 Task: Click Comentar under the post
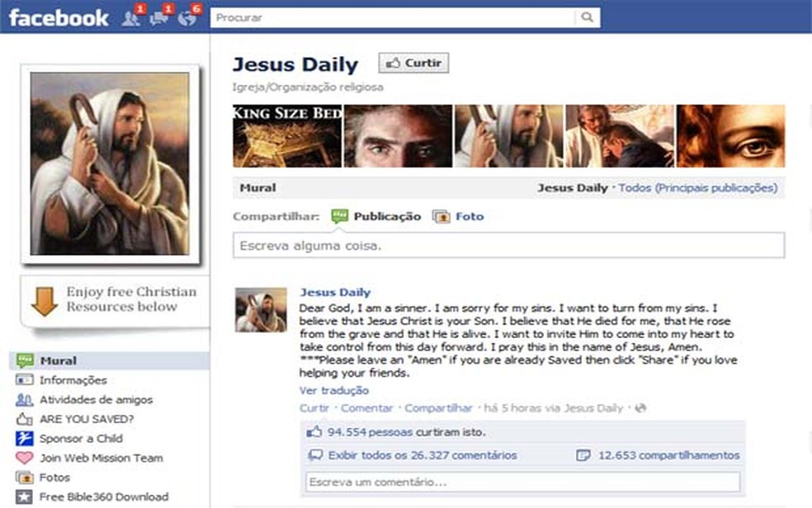click(x=366, y=408)
